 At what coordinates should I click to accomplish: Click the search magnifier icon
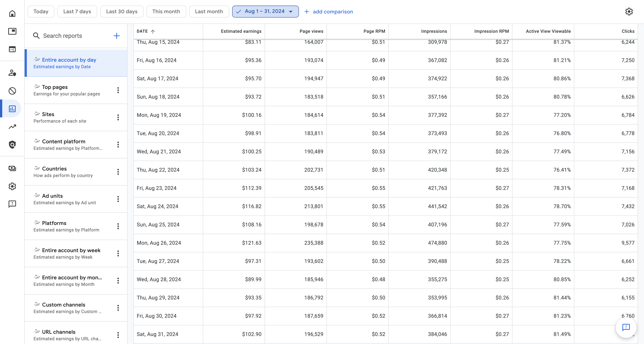click(36, 36)
